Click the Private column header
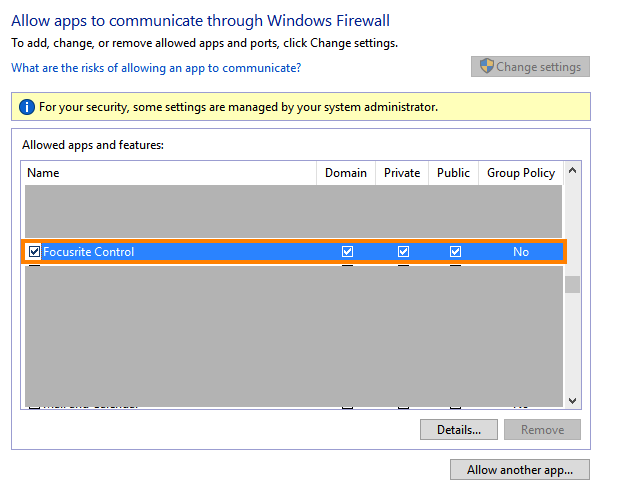 point(402,173)
